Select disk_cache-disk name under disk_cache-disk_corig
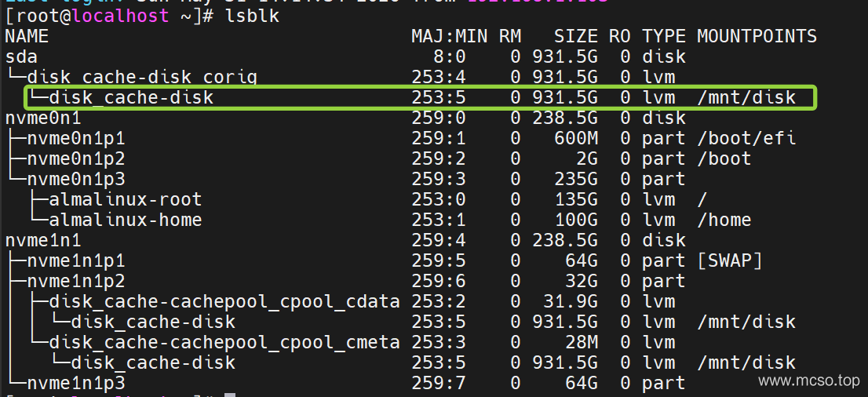The image size is (868, 397). pos(131,97)
